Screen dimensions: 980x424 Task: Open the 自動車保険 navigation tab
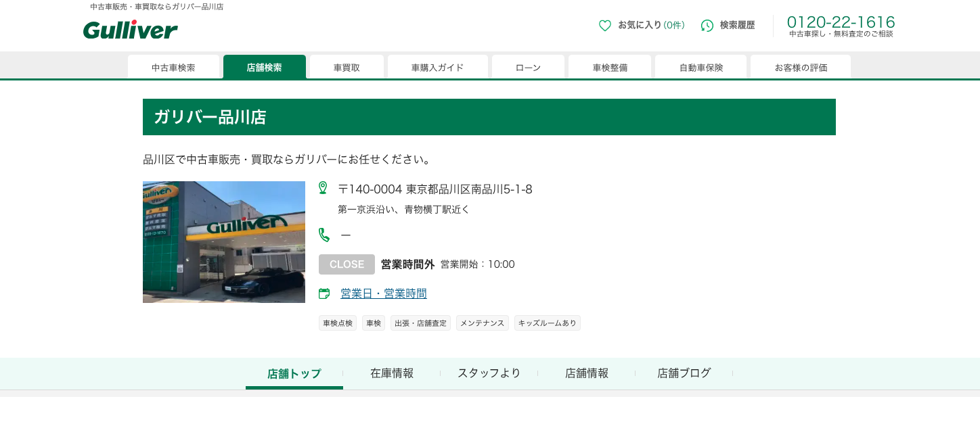[x=701, y=67]
